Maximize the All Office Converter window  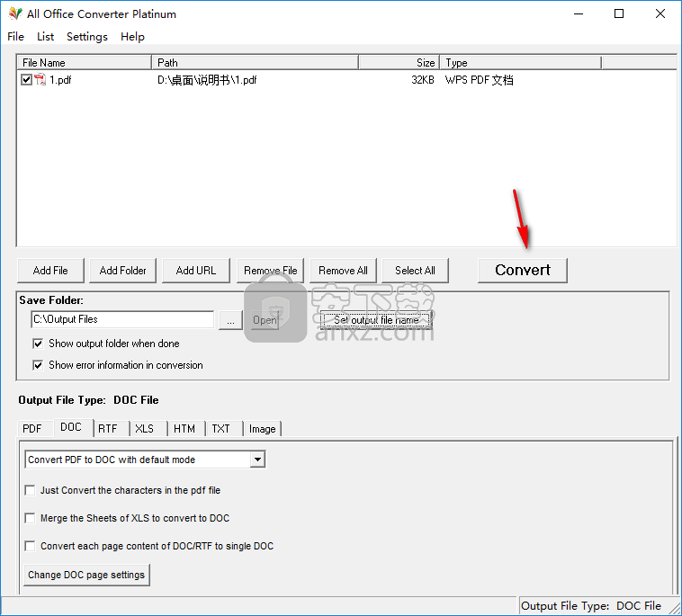[x=619, y=13]
